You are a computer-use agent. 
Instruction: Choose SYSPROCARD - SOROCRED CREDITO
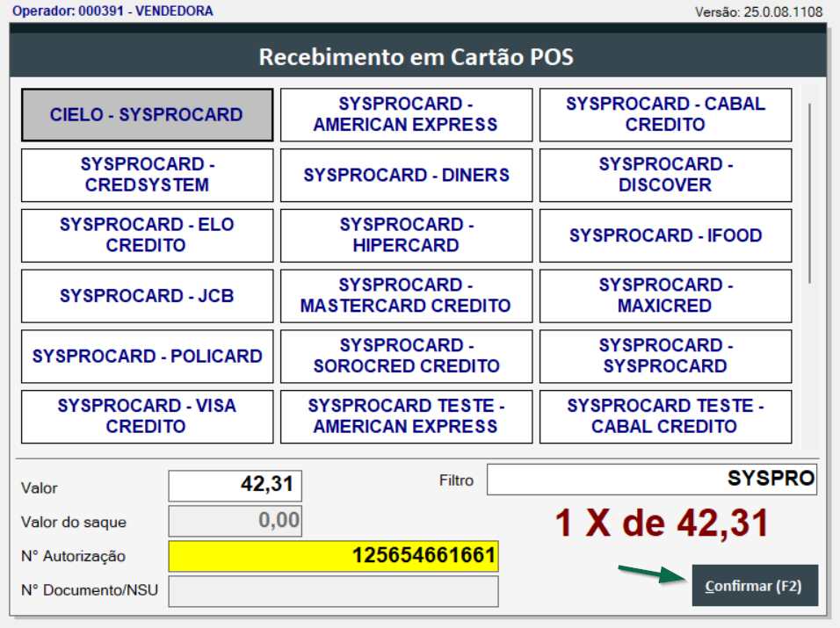pos(406,357)
